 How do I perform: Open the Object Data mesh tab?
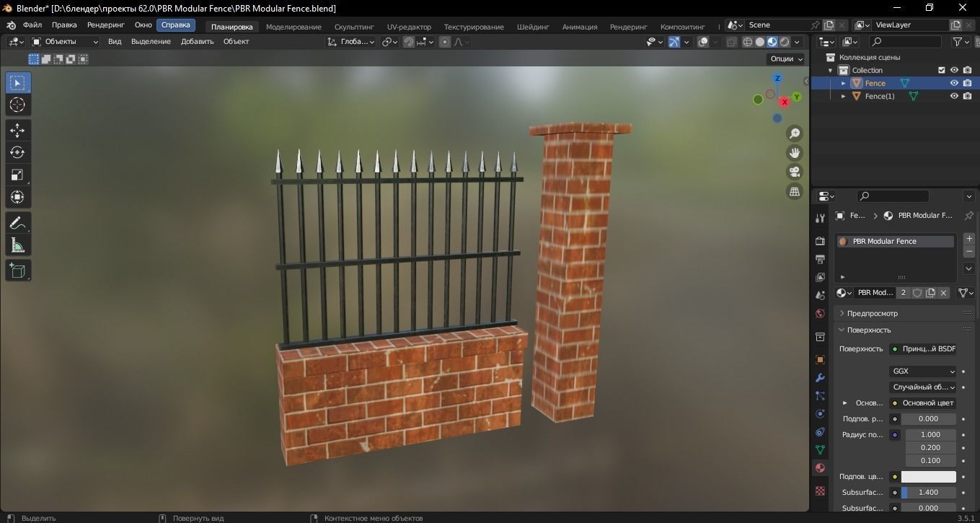pos(820,450)
